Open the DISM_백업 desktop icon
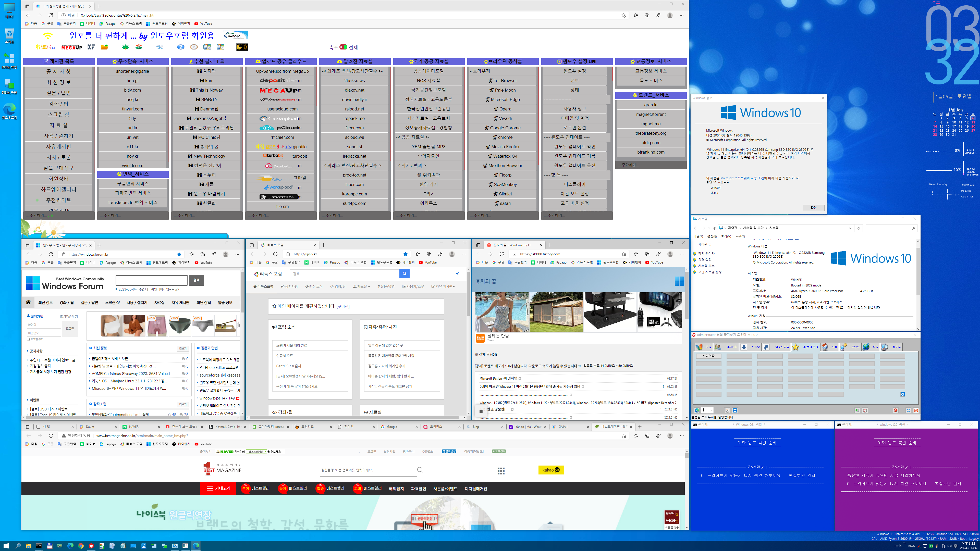 click(9, 61)
